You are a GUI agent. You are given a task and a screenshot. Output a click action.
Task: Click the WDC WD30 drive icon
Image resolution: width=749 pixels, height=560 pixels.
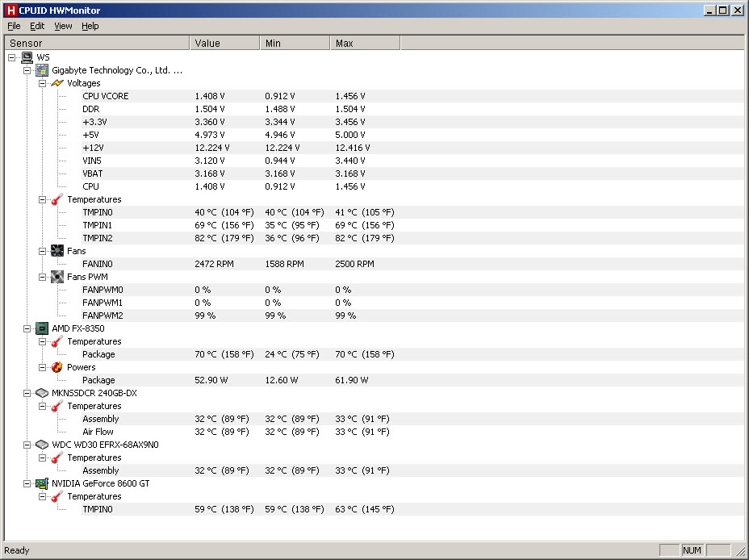coord(42,445)
